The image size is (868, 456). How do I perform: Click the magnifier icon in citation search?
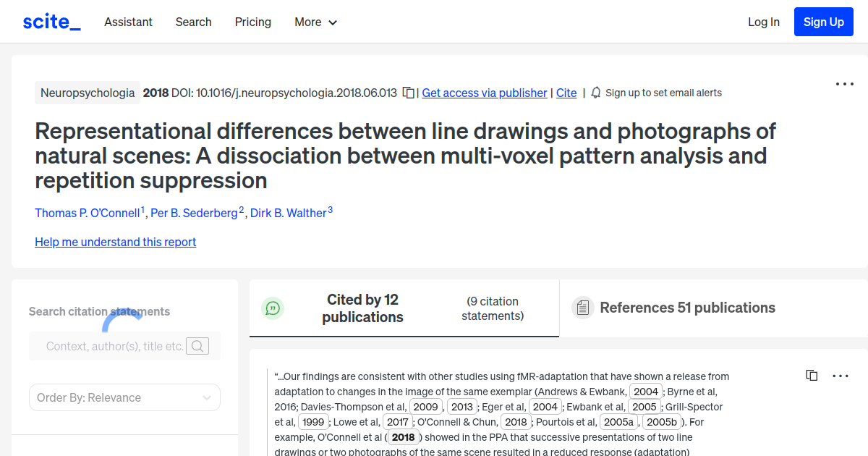(x=197, y=345)
